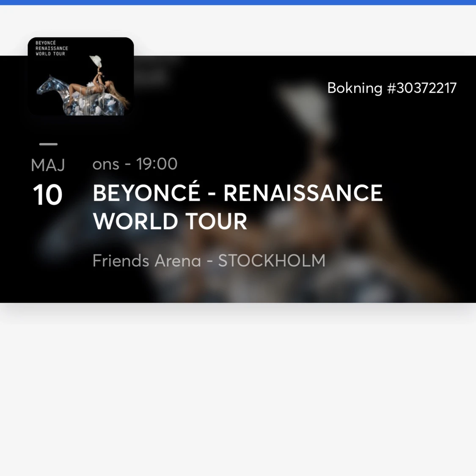
Task: Click the weekday label ons
Action: point(106,165)
